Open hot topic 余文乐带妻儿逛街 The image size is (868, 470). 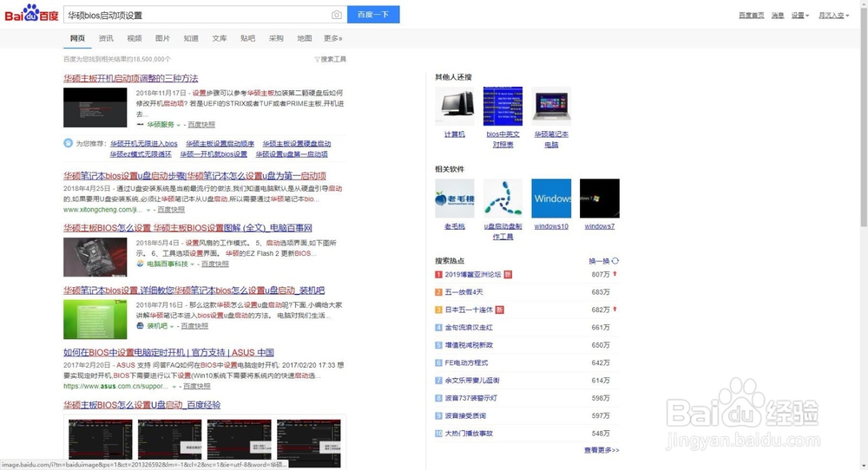pyautogui.click(x=472, y=381)
